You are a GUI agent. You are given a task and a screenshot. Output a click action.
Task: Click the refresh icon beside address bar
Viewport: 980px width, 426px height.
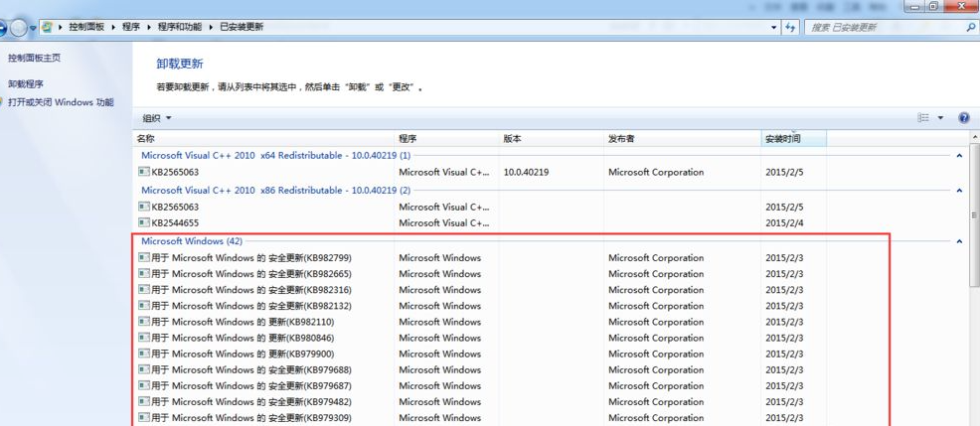pos(790,28)
